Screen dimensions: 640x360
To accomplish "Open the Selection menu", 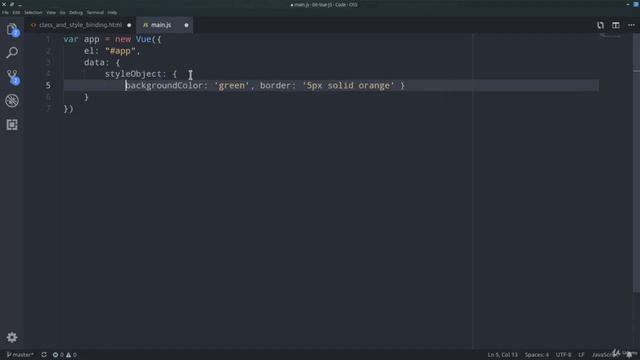I will pyautogui.click(x=33, y=13).
